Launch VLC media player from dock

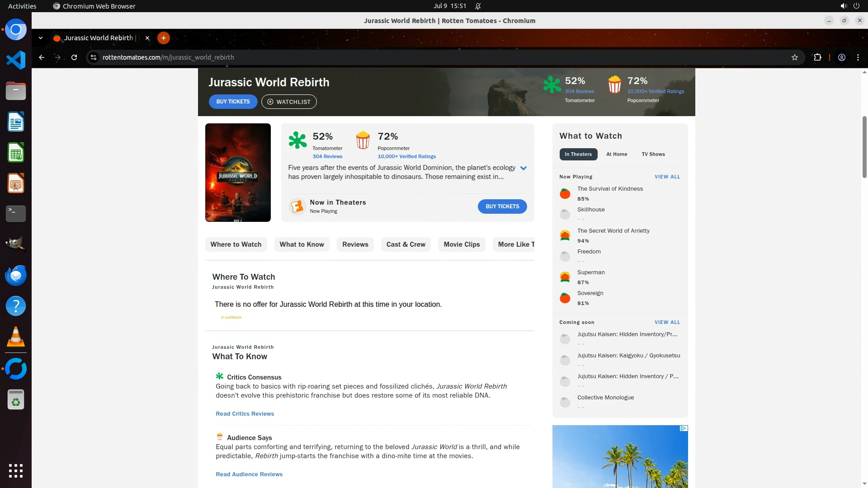[x=16, y=337]
